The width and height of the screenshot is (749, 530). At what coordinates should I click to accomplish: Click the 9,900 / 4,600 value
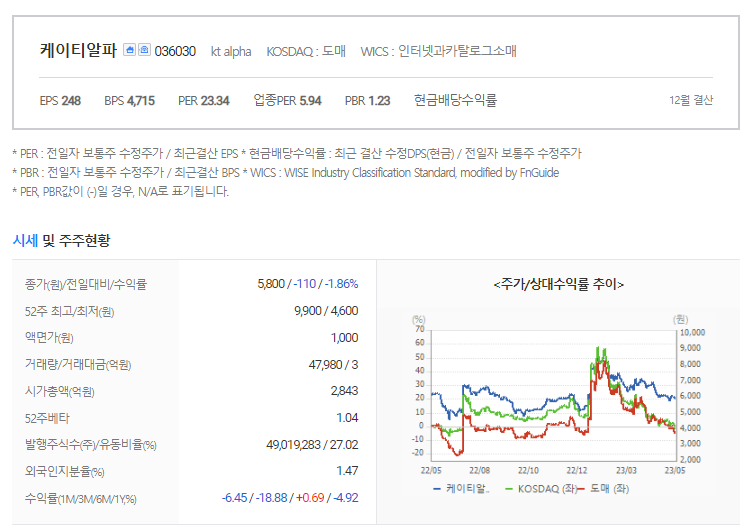(x=326, y=311)
